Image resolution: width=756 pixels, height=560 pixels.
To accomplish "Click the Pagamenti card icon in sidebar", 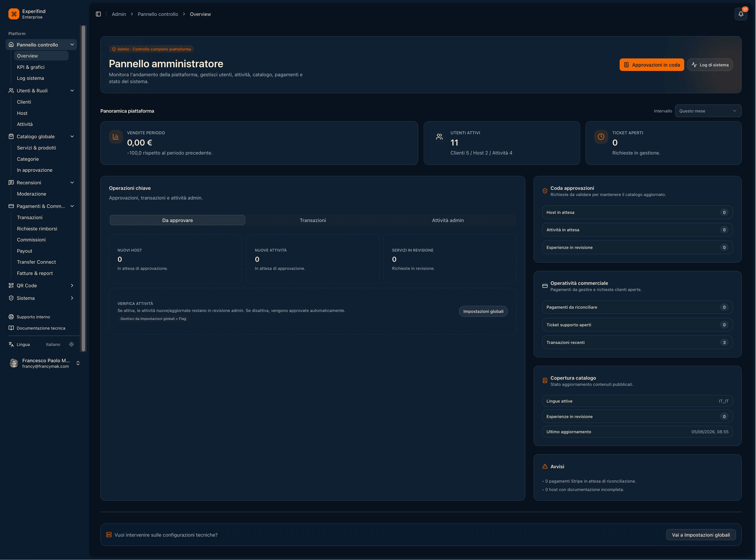I will coord(11,206).
